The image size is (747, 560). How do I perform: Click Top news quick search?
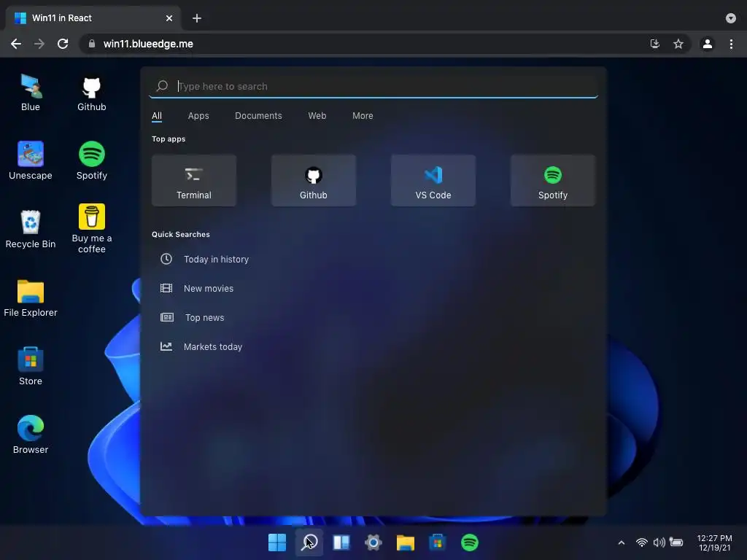(x=193, y=317)
